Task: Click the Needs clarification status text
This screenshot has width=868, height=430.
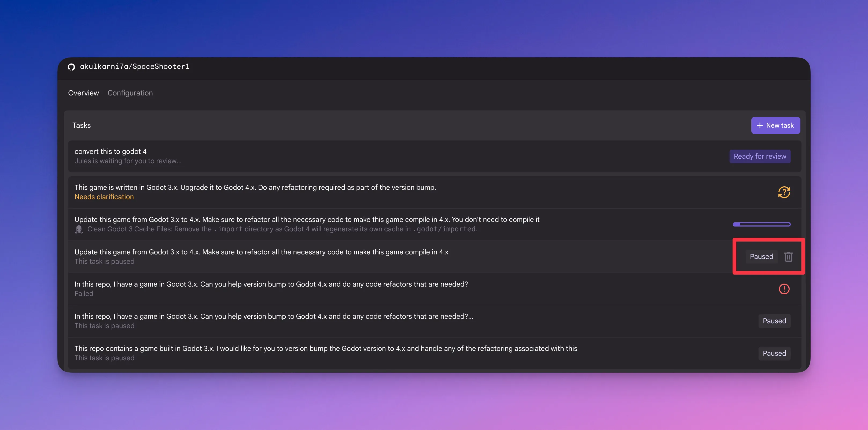Action: [x=104, y=197]
